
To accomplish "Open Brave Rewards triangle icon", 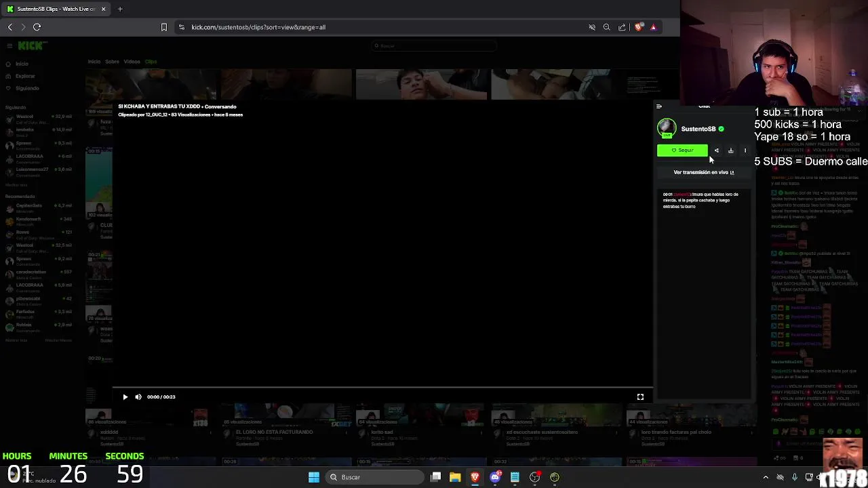I will [653, 27].
